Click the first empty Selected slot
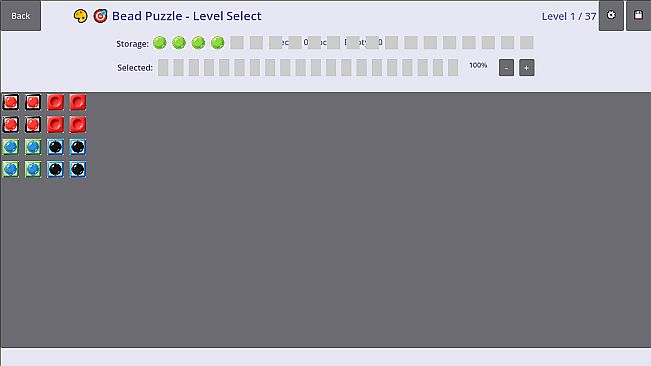 point(163,68)
